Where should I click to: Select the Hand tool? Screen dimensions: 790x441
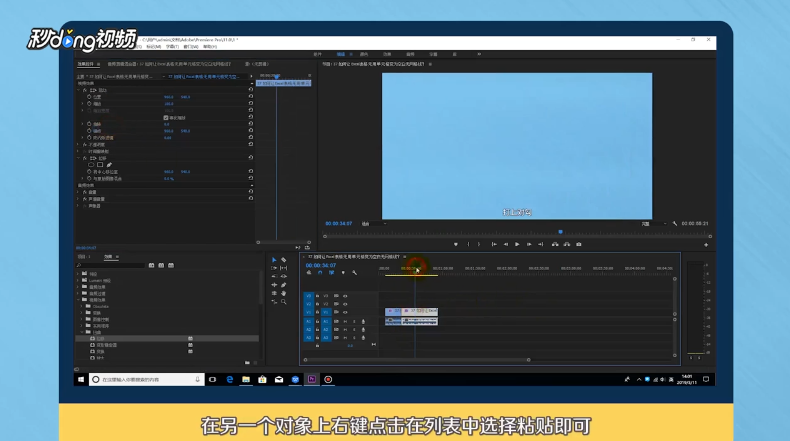[x=284, y=293]
